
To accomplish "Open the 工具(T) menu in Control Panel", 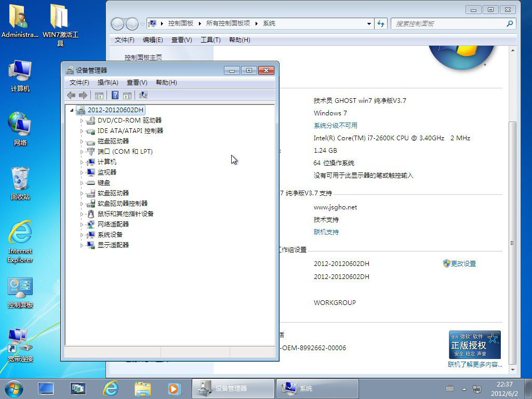I will tap(210, 40).
